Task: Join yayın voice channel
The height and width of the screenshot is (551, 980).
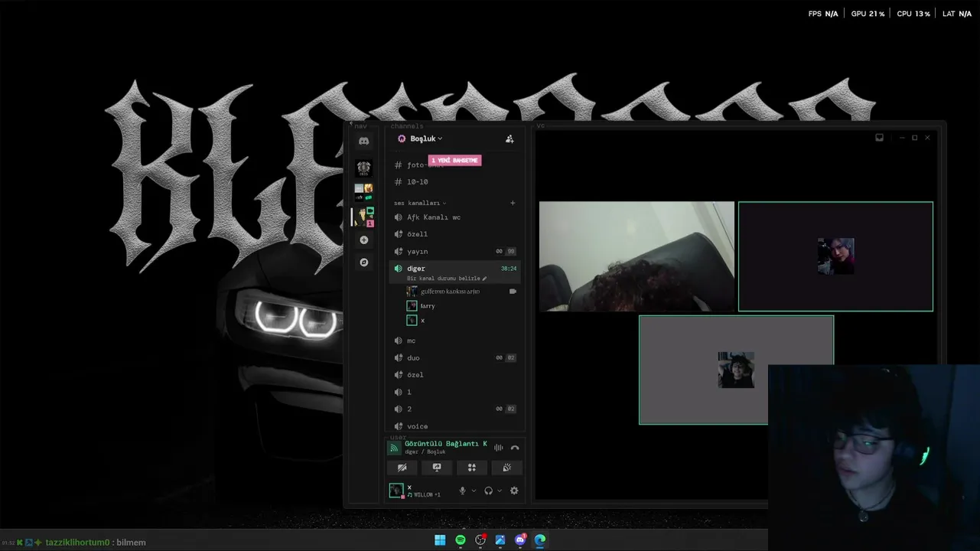Action: pos(455,252)
